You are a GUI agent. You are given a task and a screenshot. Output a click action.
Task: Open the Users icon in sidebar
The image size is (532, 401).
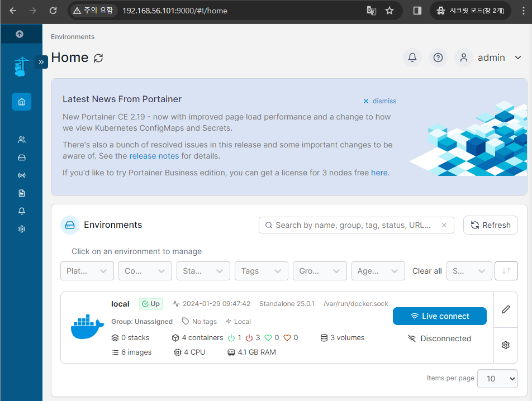click(22, 140)
